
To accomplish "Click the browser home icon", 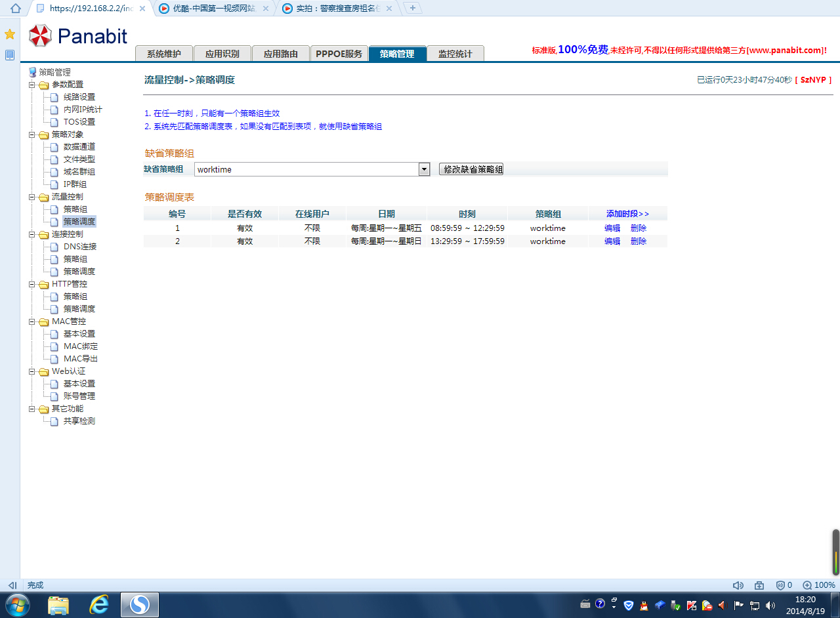I will [15, 9].
